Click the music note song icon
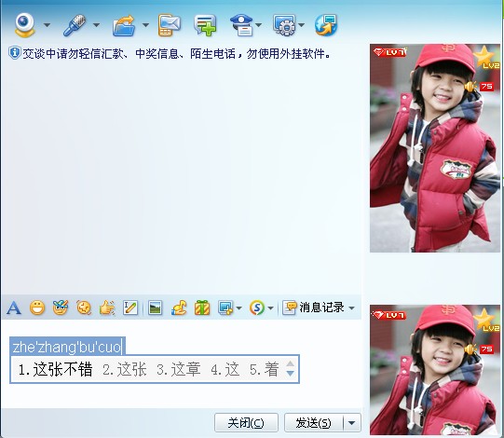The height and width of the screenshot is (438, 504). [179, 308]
